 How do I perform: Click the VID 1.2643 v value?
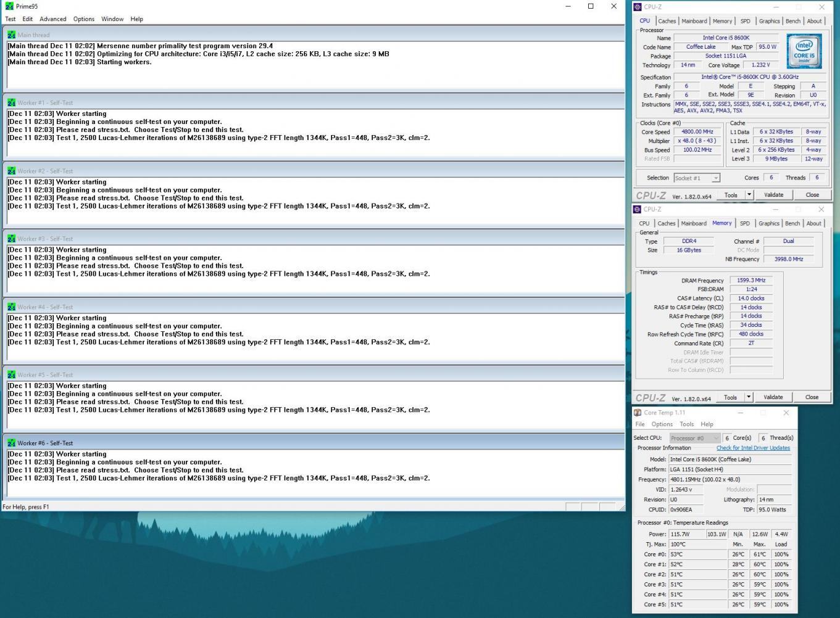tap(687, 490)
